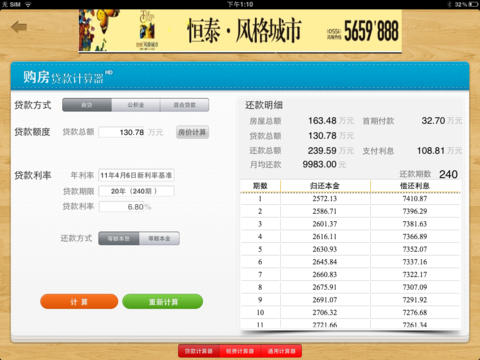Select interest value 7307.09 in period 8
The image size is (480, 360).
click(415, 287)
